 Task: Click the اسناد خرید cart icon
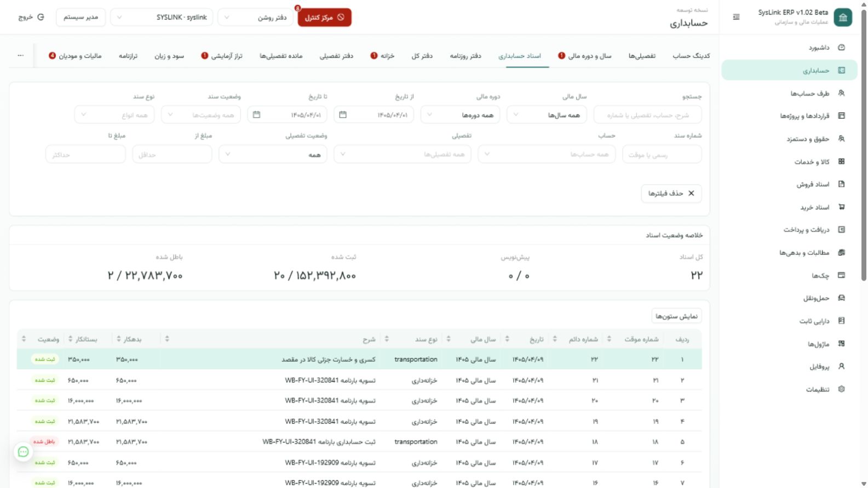842,207
